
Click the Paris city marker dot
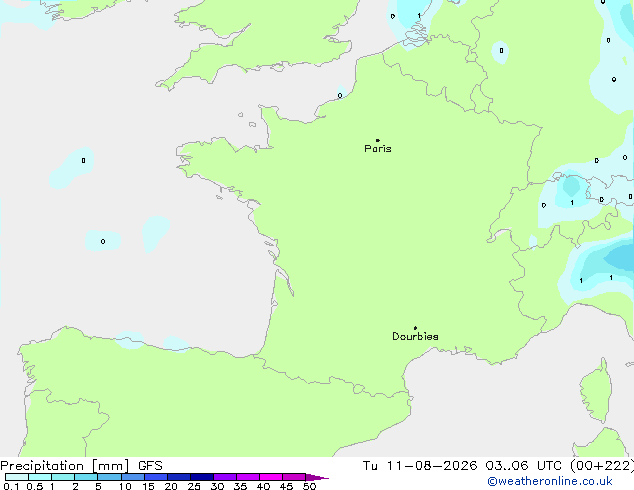coord(378,140)
